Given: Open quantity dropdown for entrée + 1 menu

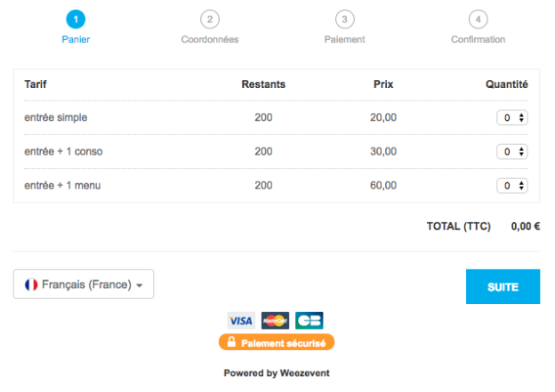Looking at the screenshot, I should [x=511, y=186].
